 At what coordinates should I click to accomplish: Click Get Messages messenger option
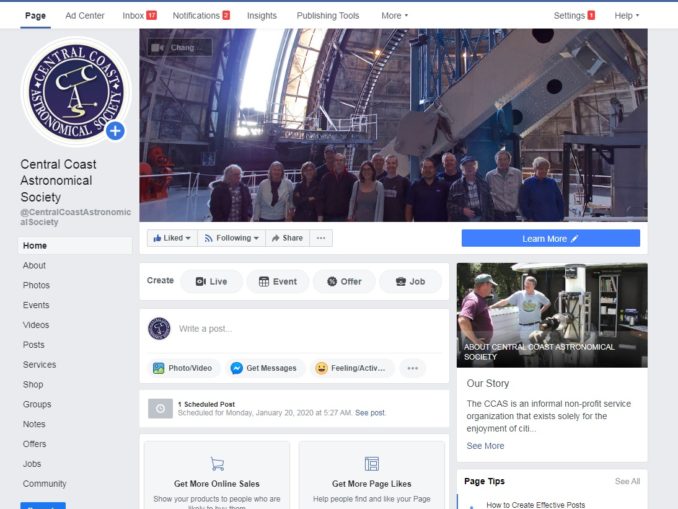coord(264,368)
